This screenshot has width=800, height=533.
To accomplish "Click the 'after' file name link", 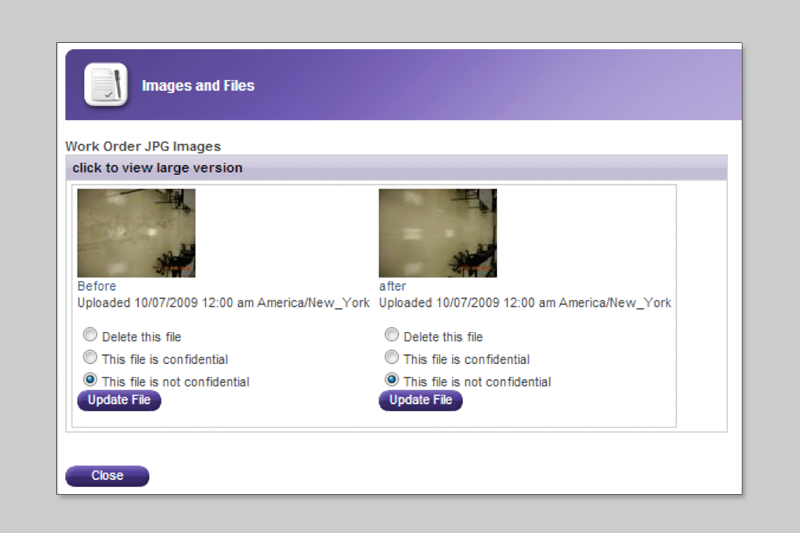I will pyautogui.click(x=392, y=286).
